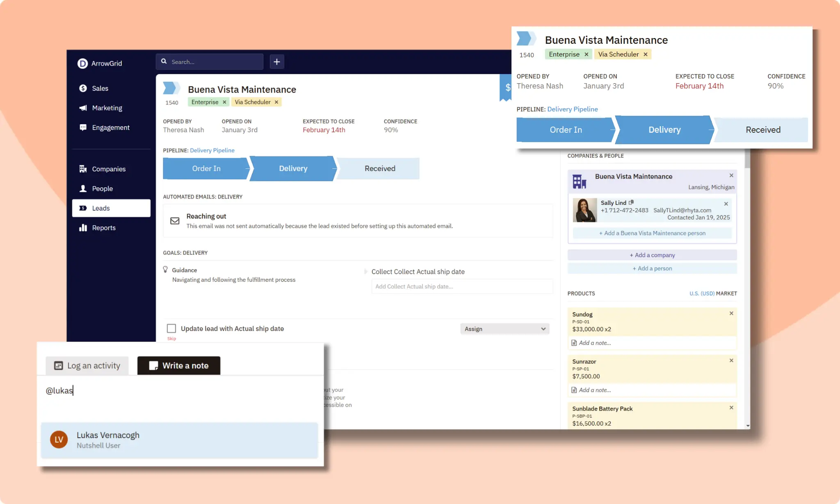Open the Assign dropdown
Screen dimensions: 840x504
coord(504,329)
